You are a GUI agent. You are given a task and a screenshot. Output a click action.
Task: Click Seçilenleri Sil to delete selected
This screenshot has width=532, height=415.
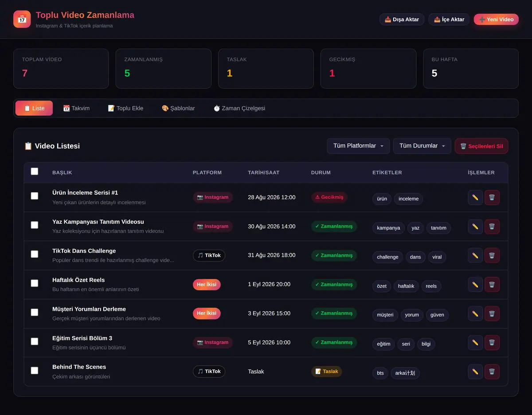pos(481,146)
